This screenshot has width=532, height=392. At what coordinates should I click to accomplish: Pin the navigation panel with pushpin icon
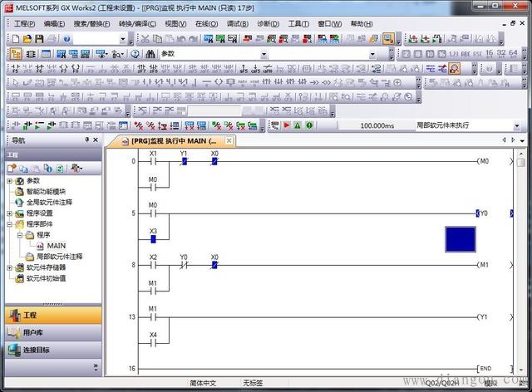point(87,141)
